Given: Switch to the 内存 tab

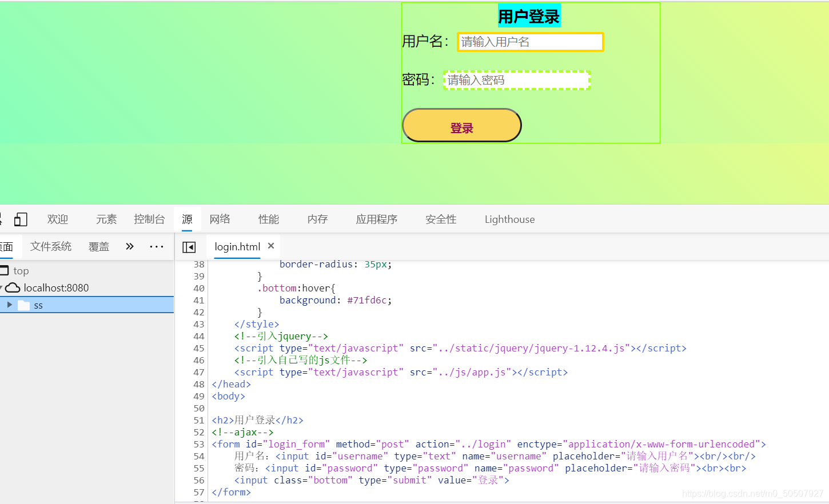Looking at the screenshot, I should point(317,219).
